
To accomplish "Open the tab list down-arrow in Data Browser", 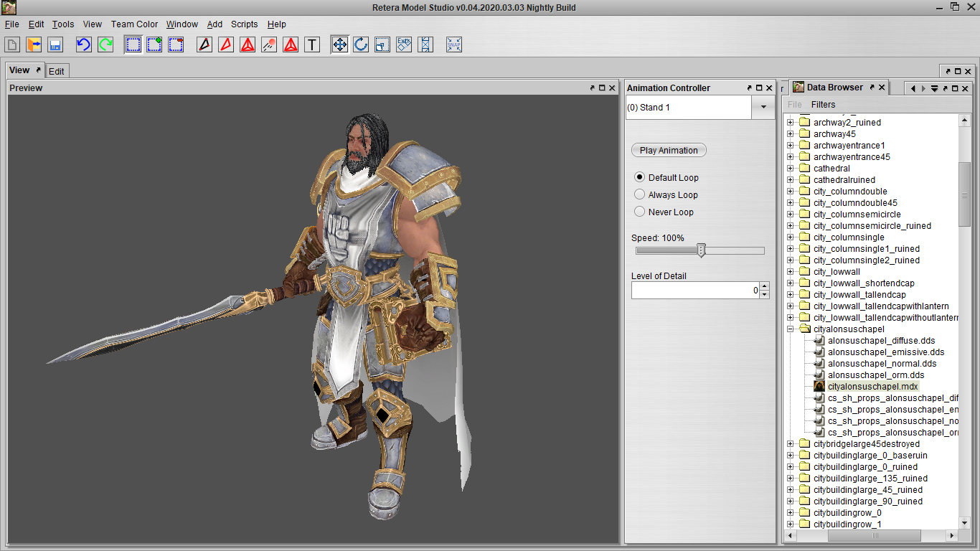I will 935,89.
